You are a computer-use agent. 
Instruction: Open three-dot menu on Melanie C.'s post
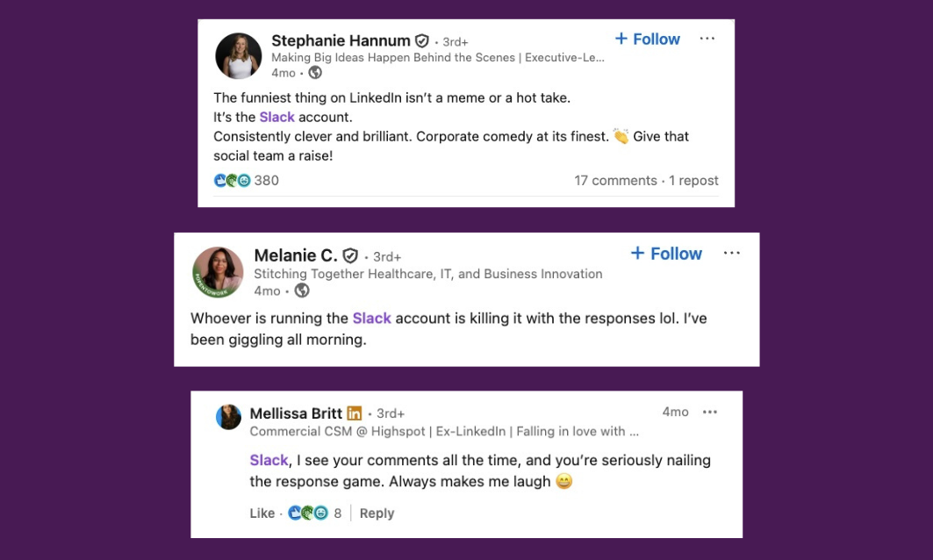[732, 253]
